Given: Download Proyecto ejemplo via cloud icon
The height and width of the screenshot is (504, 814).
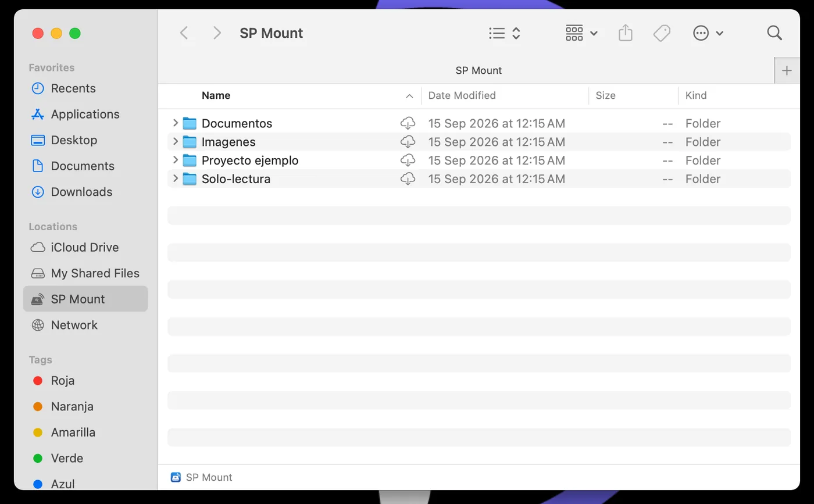Looking at the screenshot, I should (408, 160).
